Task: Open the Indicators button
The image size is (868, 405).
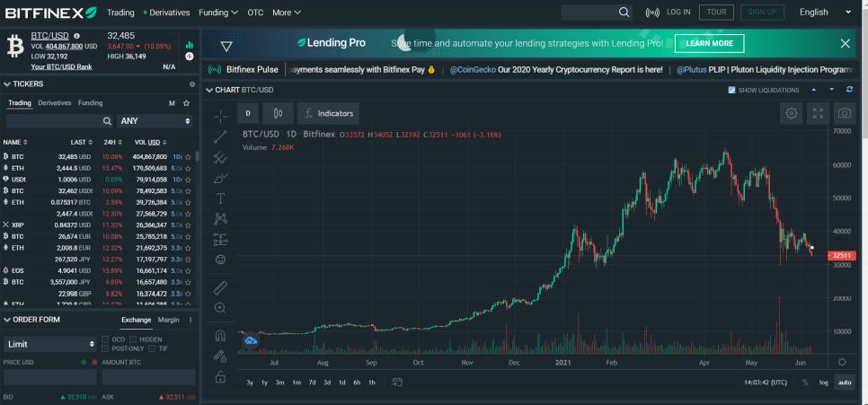Action: pos(328,113)
